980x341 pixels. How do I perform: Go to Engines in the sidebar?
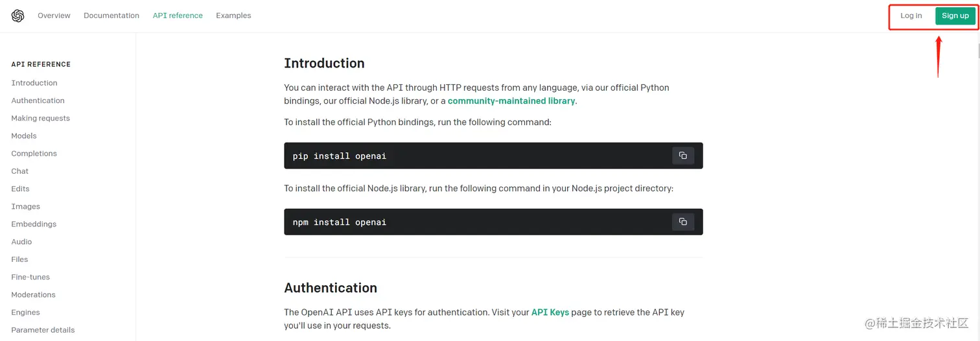[25, 312]
